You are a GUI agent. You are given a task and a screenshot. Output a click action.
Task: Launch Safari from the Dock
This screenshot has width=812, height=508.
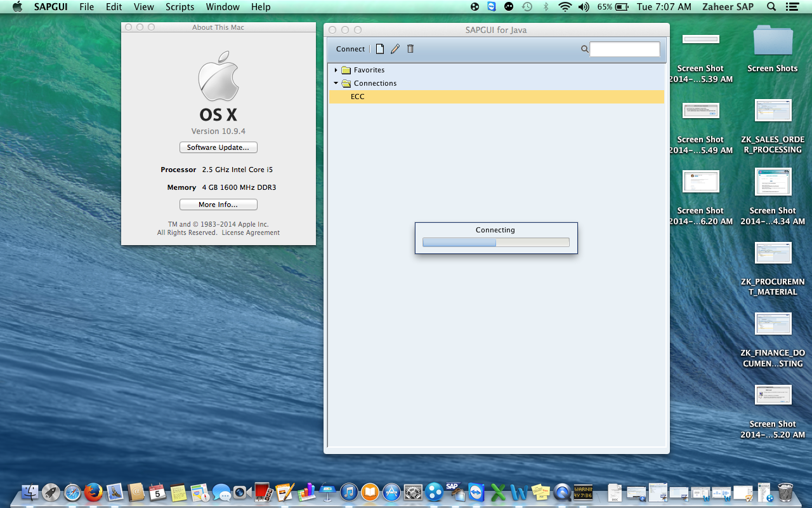tap(72, 491)
